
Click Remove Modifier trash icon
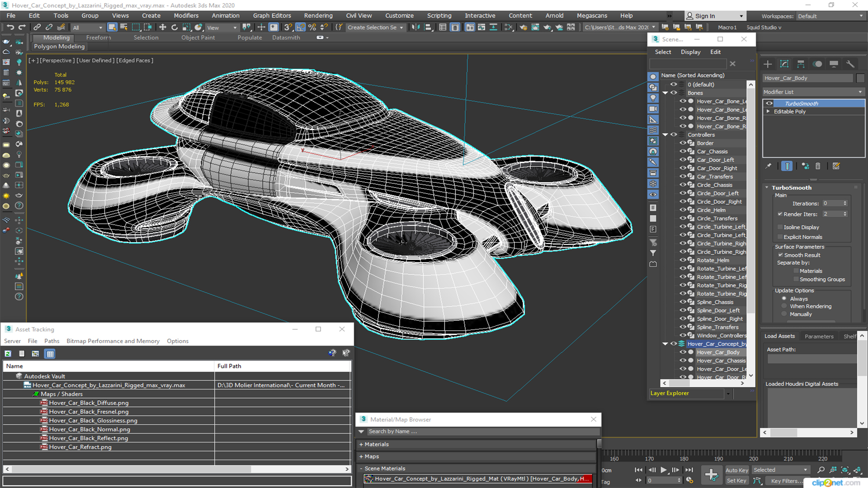818,166
